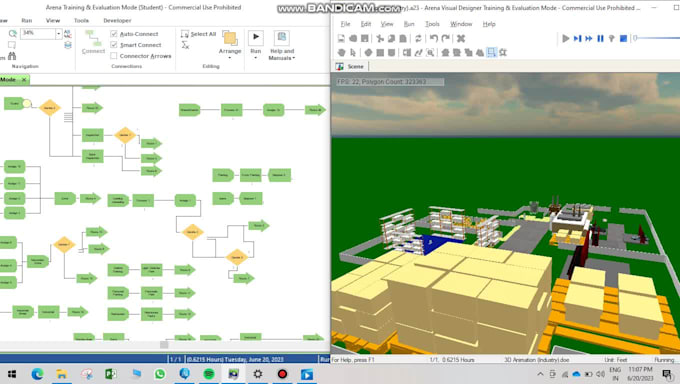Image resolution: width=680 pixels, height=384 pixels.
Task: Close the Mode model tab
Action: click(24, 80)
